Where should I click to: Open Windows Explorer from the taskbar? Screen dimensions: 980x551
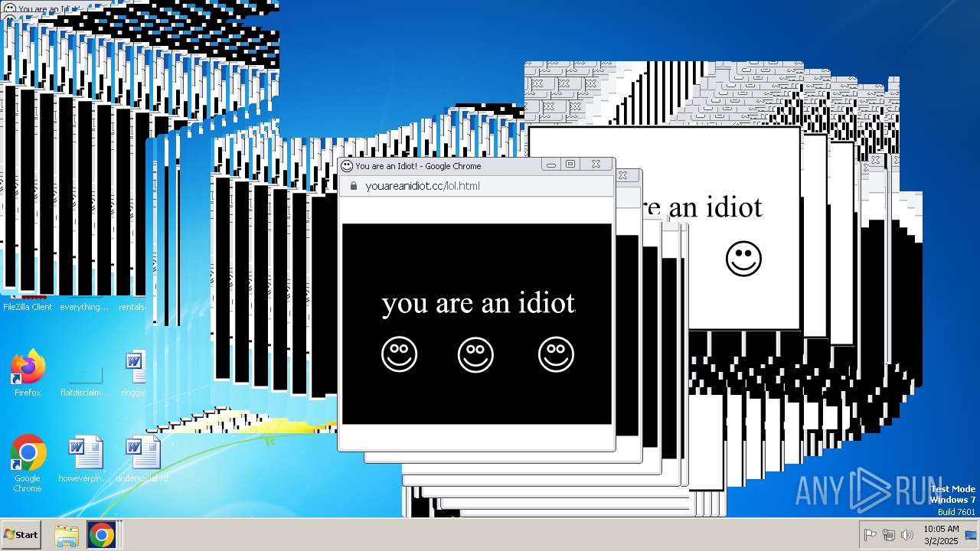pyautogui.click(x=67, y=535)
